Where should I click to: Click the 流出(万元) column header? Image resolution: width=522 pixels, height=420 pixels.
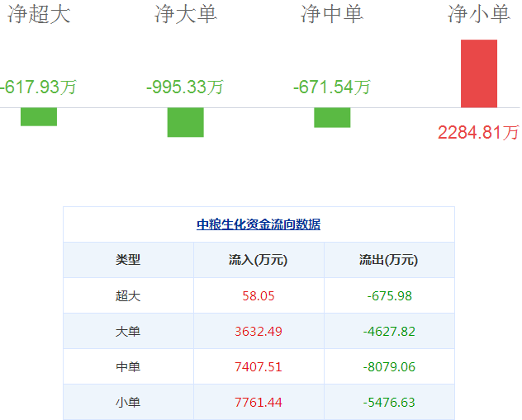(x=388, y=260)
